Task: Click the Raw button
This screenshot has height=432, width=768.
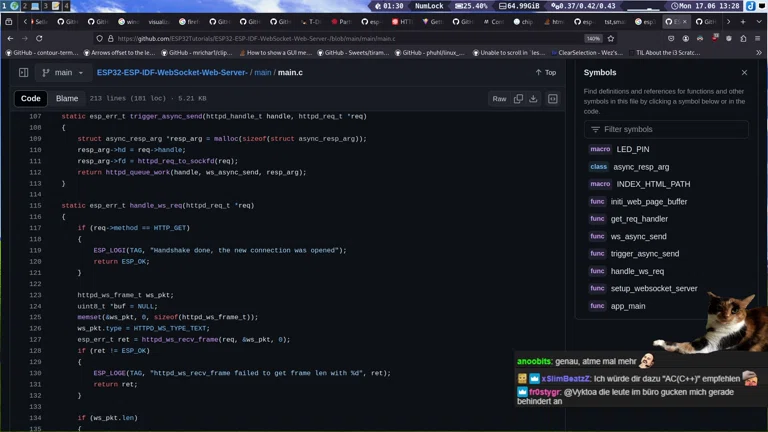Action: pyautogui.click(x=499, y=99)
